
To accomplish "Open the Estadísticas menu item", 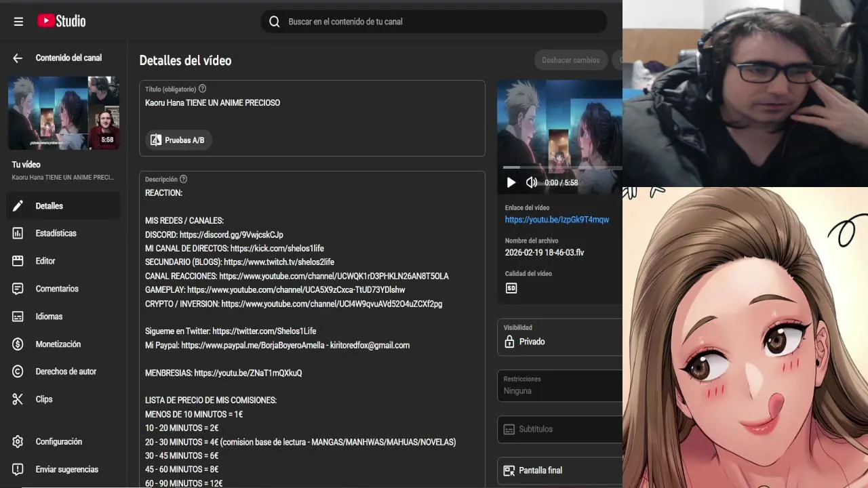I will (x=64, y=233).
